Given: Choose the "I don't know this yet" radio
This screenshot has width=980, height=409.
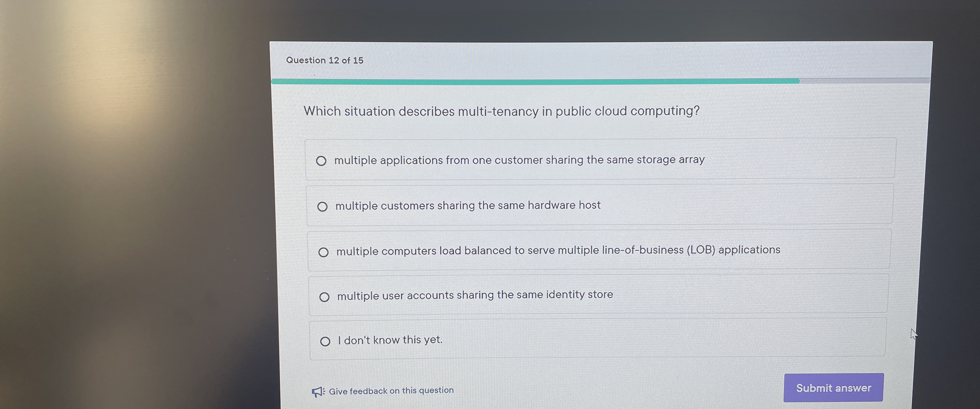Looking at the screenshot, I should tap(325, 342).
